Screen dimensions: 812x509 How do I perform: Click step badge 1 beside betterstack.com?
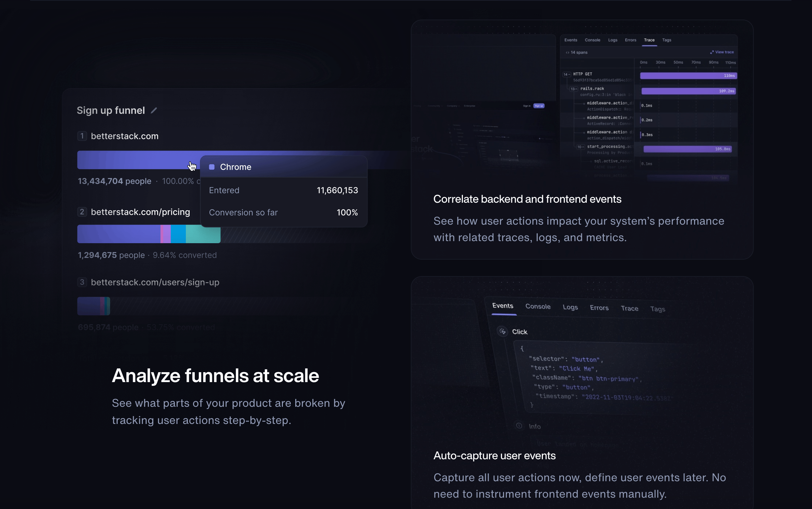click(82, 136)
